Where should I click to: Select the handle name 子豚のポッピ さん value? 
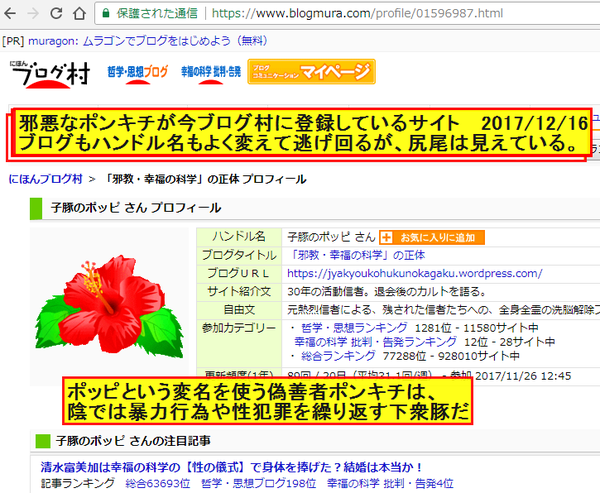(x=331, y=237)
